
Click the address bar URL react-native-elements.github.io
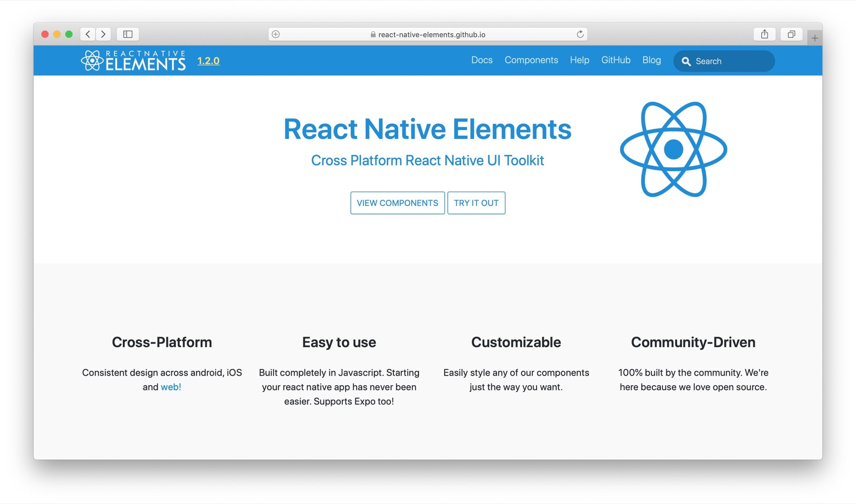tap(432, 34)
